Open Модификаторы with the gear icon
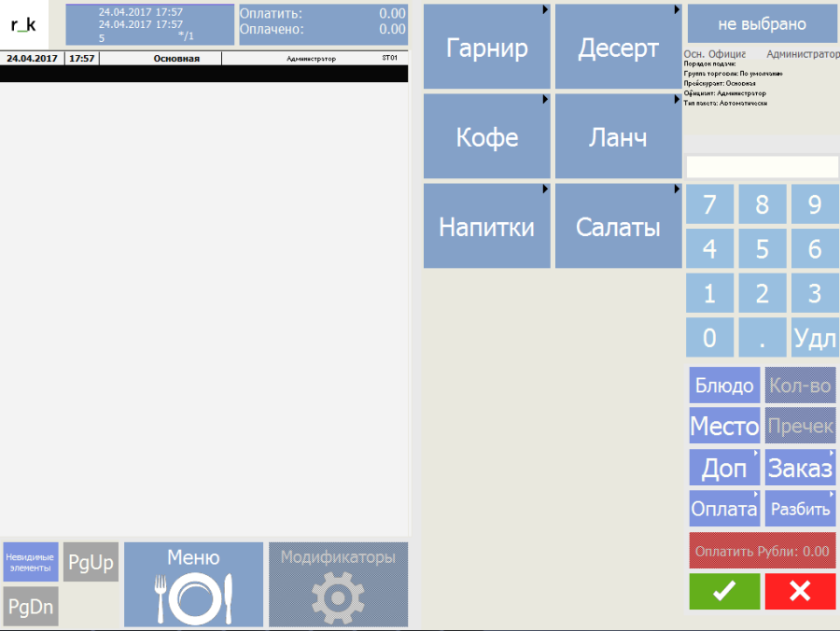This screenshot has width=840, height=631. pyautogui.click(x=338, y=584)
